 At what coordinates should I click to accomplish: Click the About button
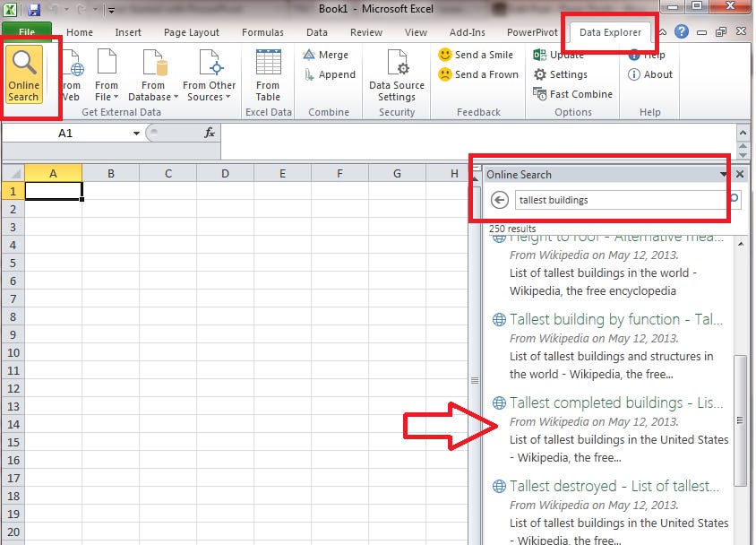pos(650,74)
